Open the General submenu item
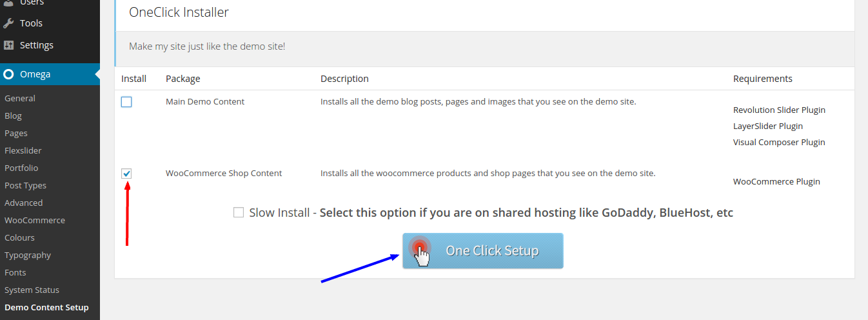868x320 pixels. [20, 98]
